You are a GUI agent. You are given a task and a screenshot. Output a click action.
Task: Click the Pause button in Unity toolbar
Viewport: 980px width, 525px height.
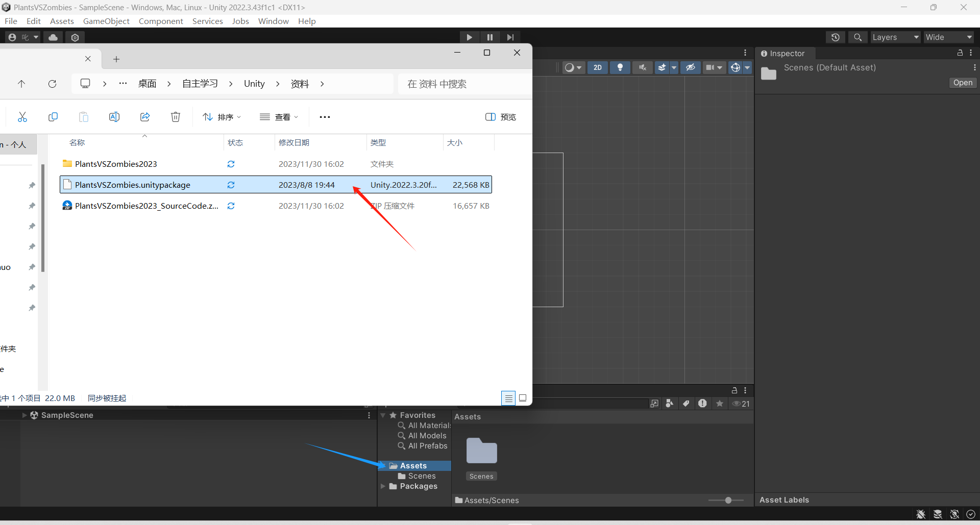pos(490,37)
